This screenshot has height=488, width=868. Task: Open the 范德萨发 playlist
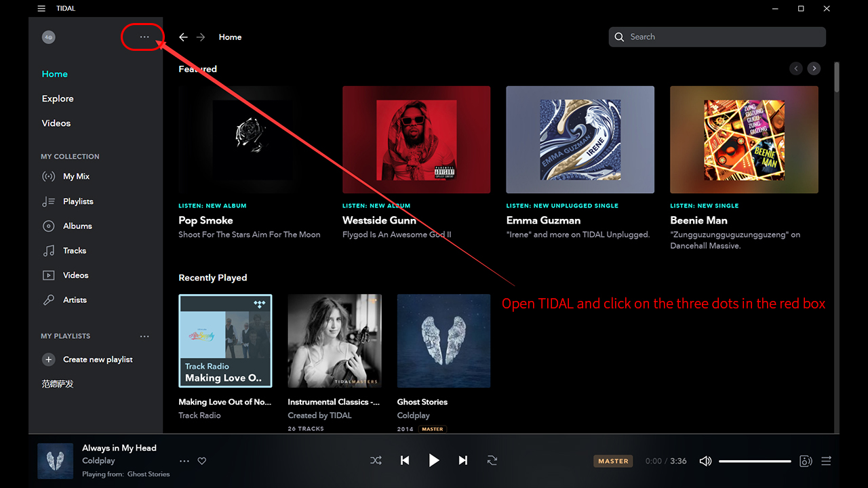coord(58,384)
